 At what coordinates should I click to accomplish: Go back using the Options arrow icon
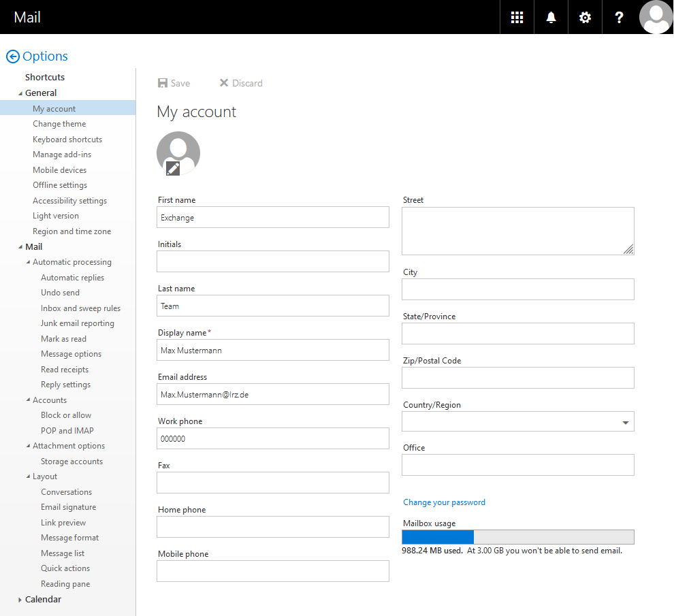[x=12, y=56]
